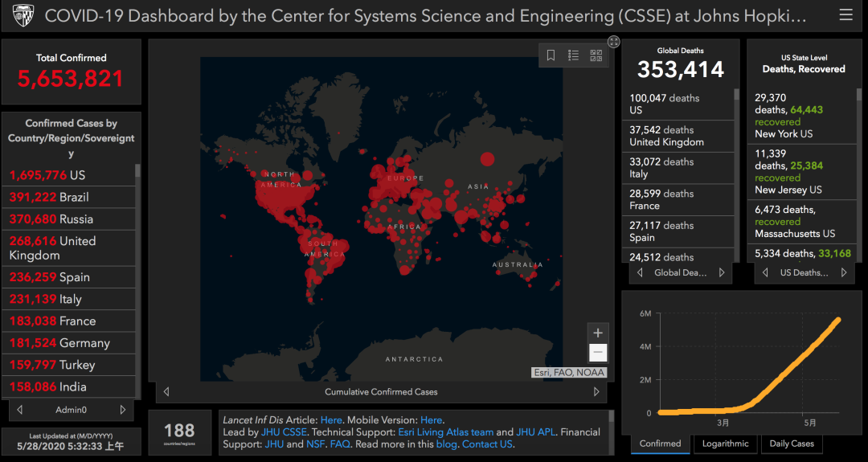Image resolution: width=868 pixels, height=462 pixels.
Task: Select the Logarithmic chart tab
Action: click(x=725, y=444)
